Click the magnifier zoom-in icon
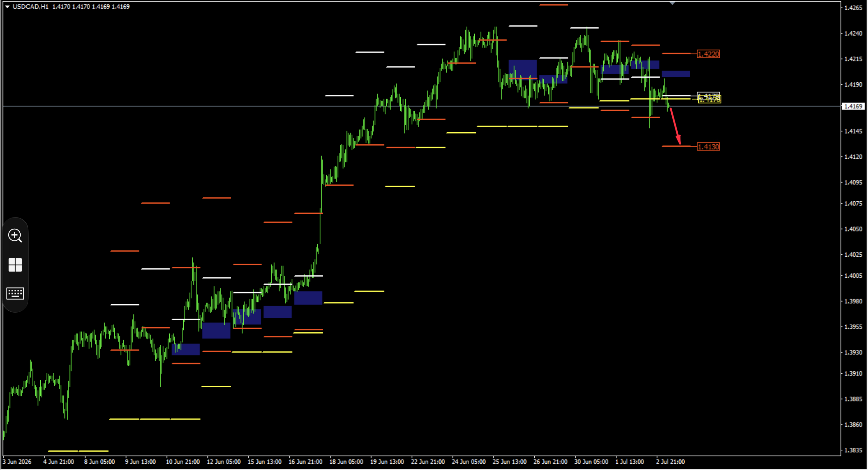Screen dimensions: 868x470 tap(15, 236)
